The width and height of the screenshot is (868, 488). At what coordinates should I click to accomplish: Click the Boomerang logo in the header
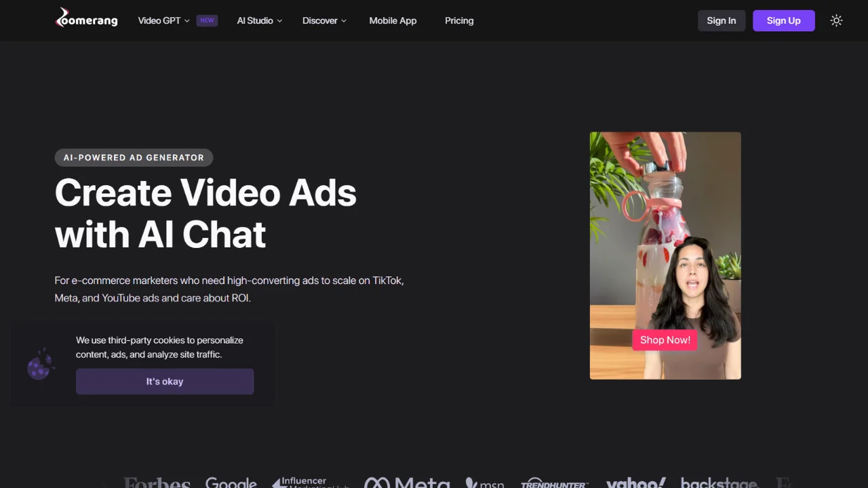tap(86, 20)
